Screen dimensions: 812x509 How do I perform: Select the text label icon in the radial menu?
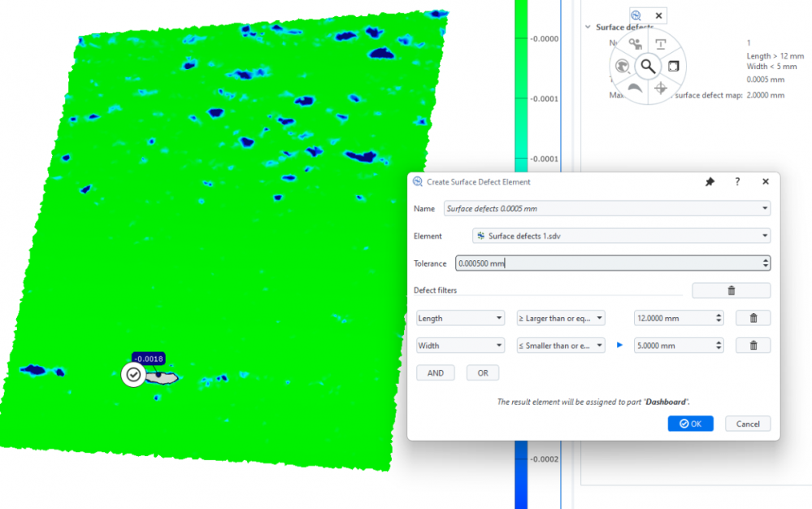[661, 45]
